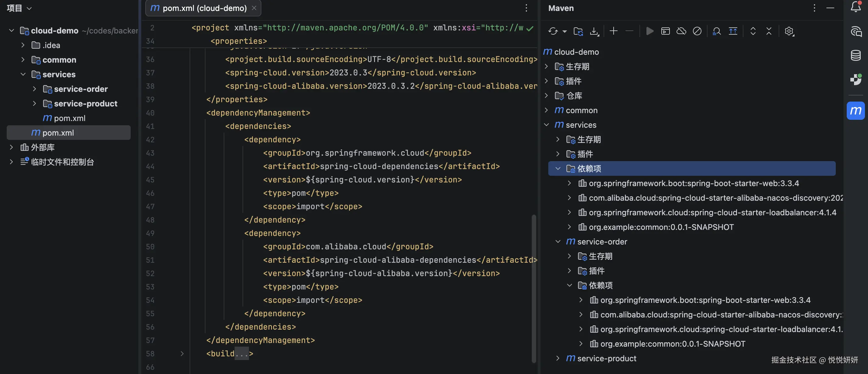Open the Database tool window icon

pyautogui.click(x=856, y=55)
